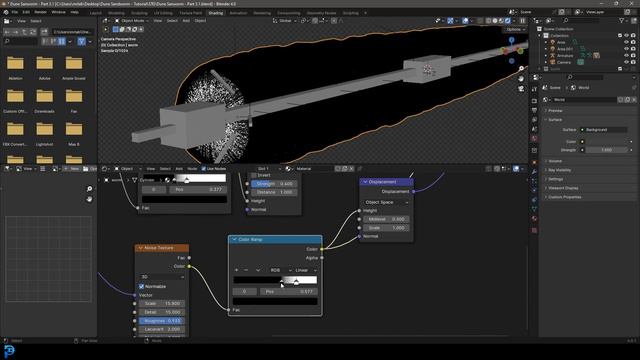Screen dimensions: 640x360
Task: Expand the Preview panel in World properties
Action: (555, 111)
